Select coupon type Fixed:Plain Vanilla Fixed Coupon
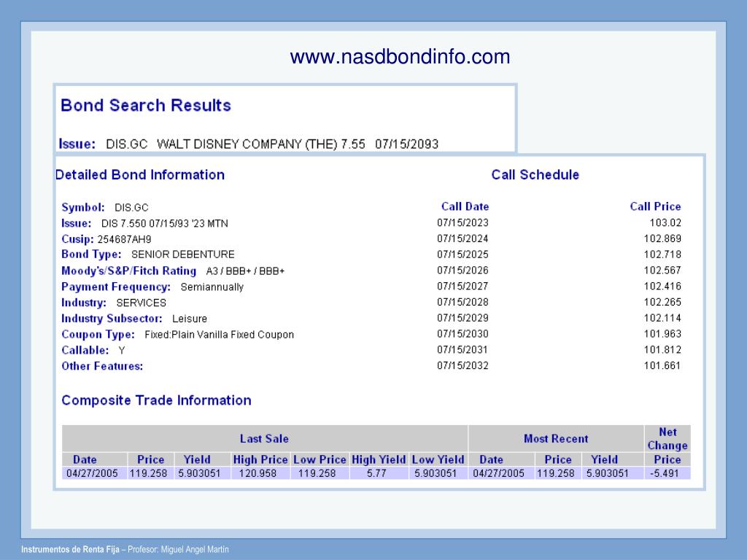 coord(219,334)
